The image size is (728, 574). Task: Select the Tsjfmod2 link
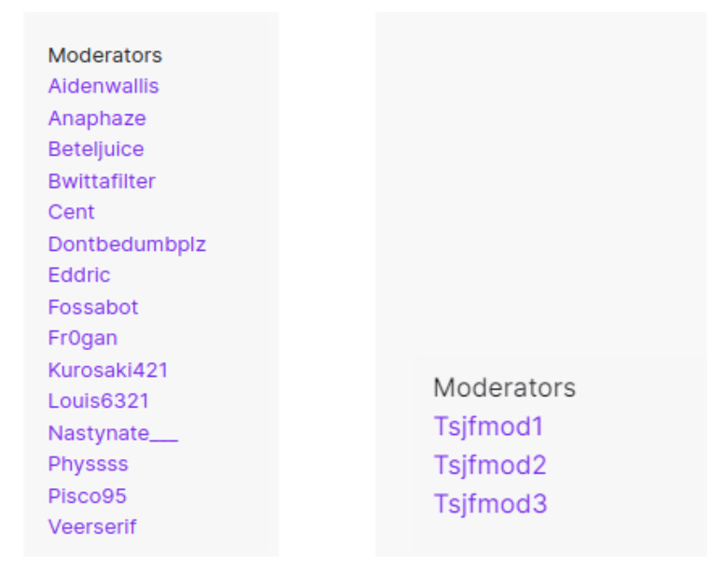point(490,465)
